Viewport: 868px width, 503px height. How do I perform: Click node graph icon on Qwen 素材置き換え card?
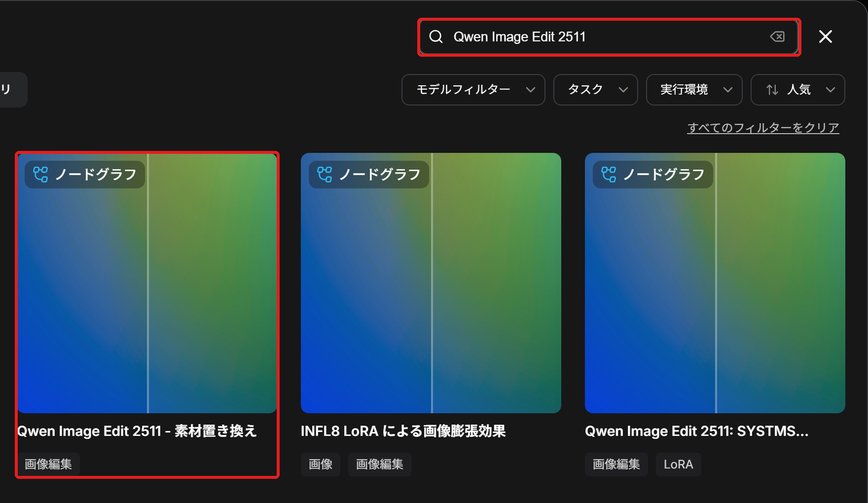click(41, 174)
